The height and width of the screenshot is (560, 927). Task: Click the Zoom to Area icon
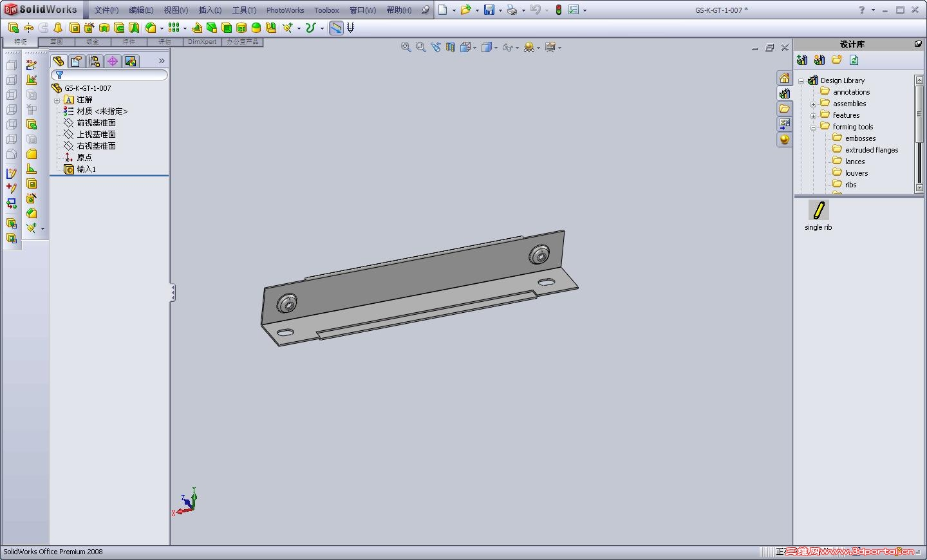(421, 47)
